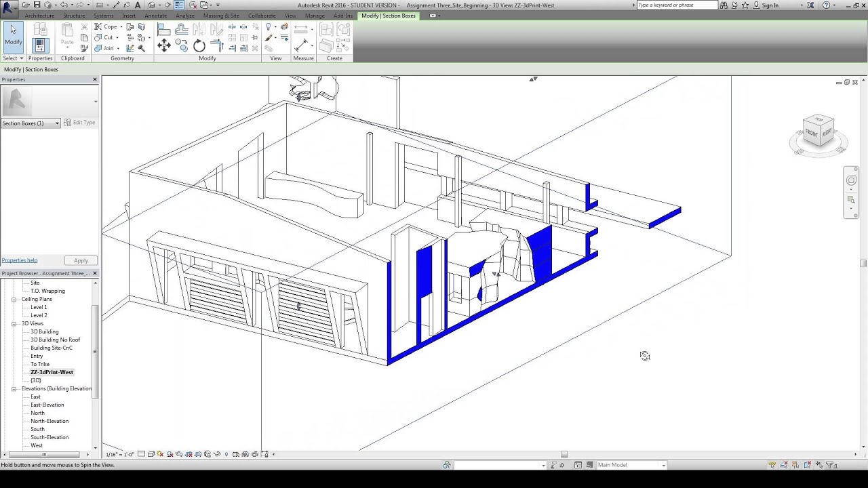Toggle the Properties palette button in ribbon
Image resolution: width=868 pixels, height=488 pixels.
40,45
